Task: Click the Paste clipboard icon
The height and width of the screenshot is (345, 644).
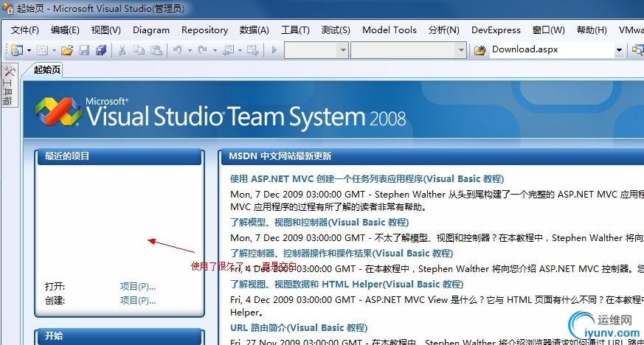Action: (x=156, y=50)
